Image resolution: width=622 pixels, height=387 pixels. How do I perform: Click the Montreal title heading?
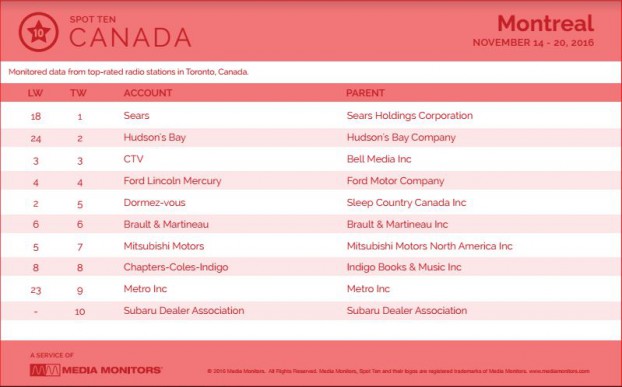point(545,23)
